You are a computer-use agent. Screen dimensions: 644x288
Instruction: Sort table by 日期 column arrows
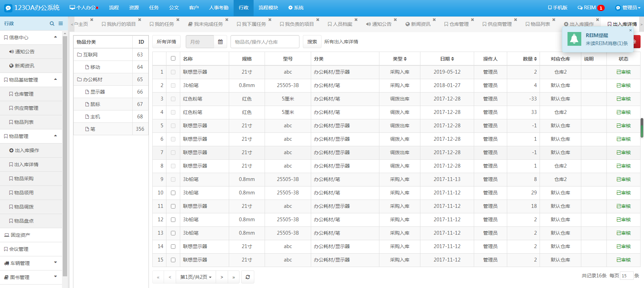pyautogui.click(x=452, y=59)
